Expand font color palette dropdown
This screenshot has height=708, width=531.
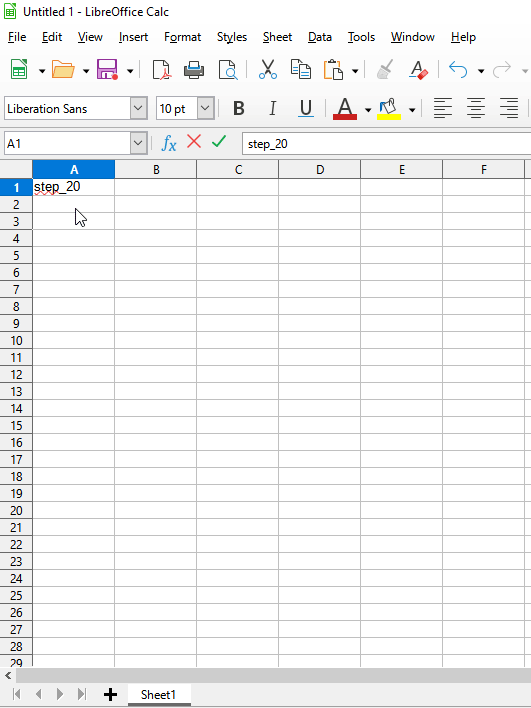(368, 110)
